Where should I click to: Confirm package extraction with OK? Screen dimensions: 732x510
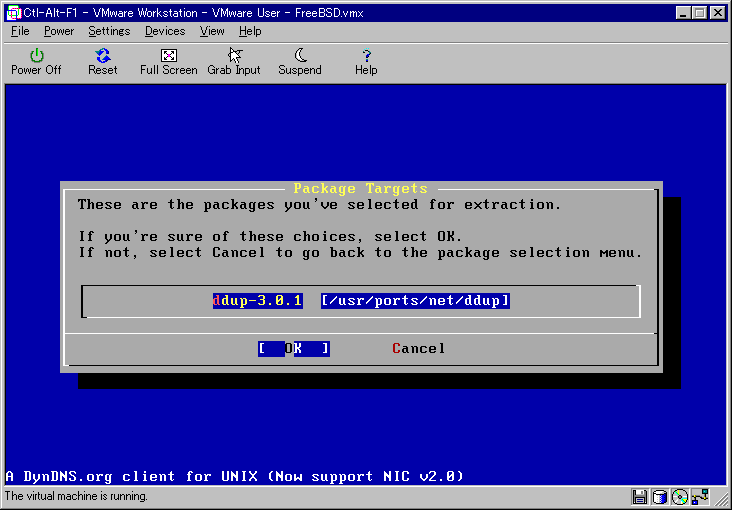(293, 348)
